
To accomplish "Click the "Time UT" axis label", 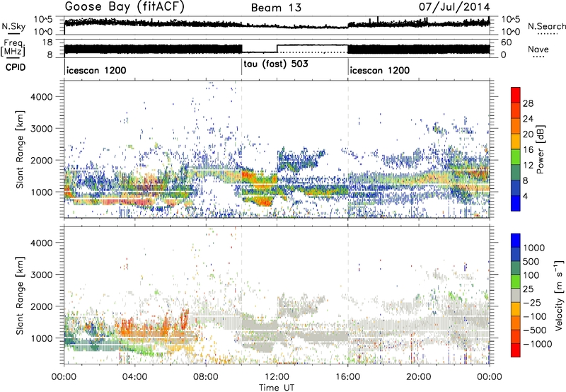I will (x=277, y=388).
